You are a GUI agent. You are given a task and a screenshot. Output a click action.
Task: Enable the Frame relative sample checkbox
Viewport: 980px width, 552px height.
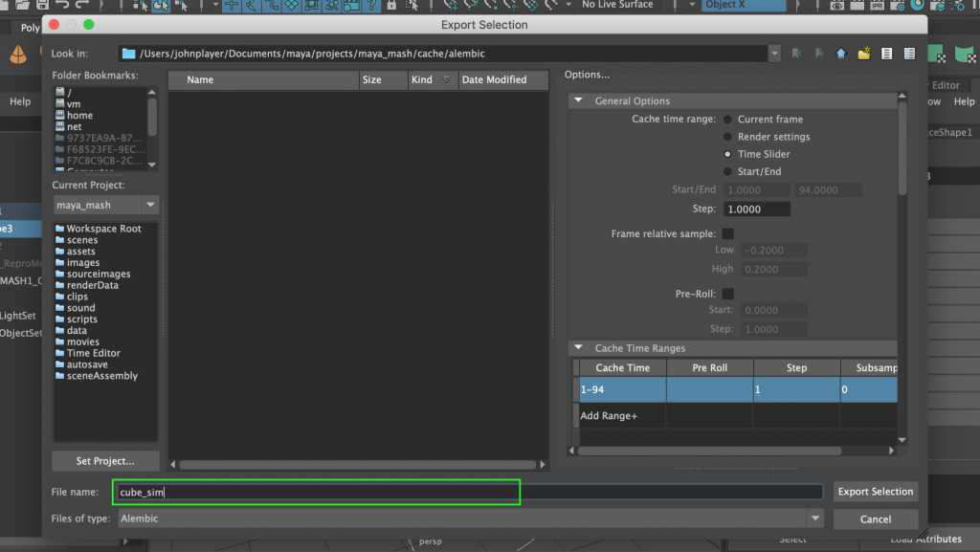click(x=727, y=232)
